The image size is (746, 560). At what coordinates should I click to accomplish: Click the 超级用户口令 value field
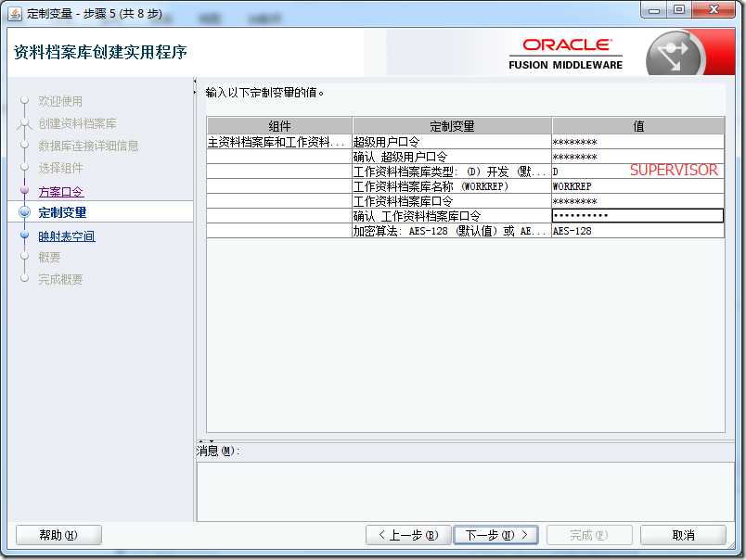(638, 142)
